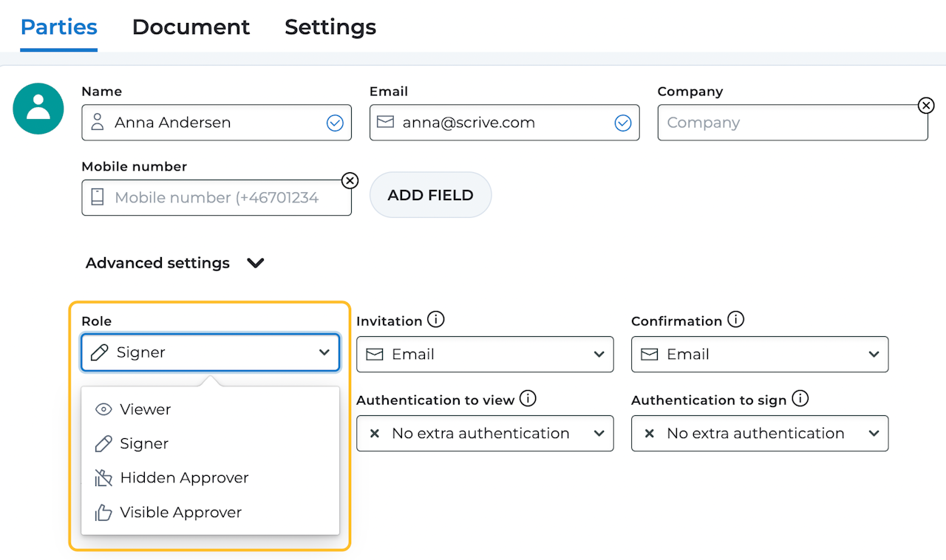Open the Confirmation method dropdown
The width and height of the screenshot is (946, 560).
(x=760, y=355)
